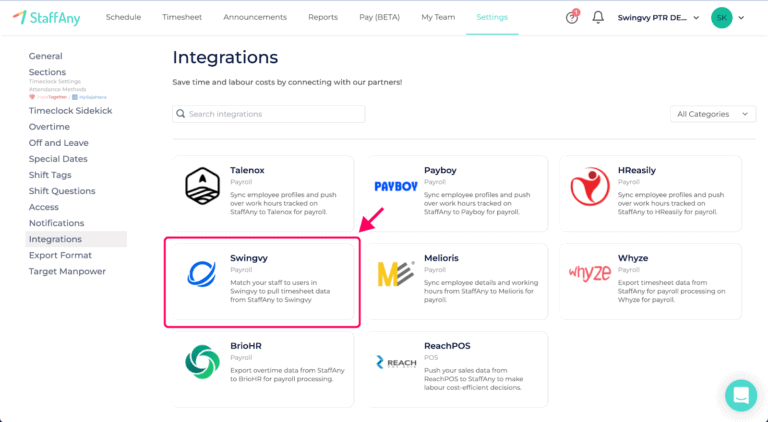This screenshot has width=768, height=422.
Task: Click the ReachPOS logo
Action: [396, 362]
